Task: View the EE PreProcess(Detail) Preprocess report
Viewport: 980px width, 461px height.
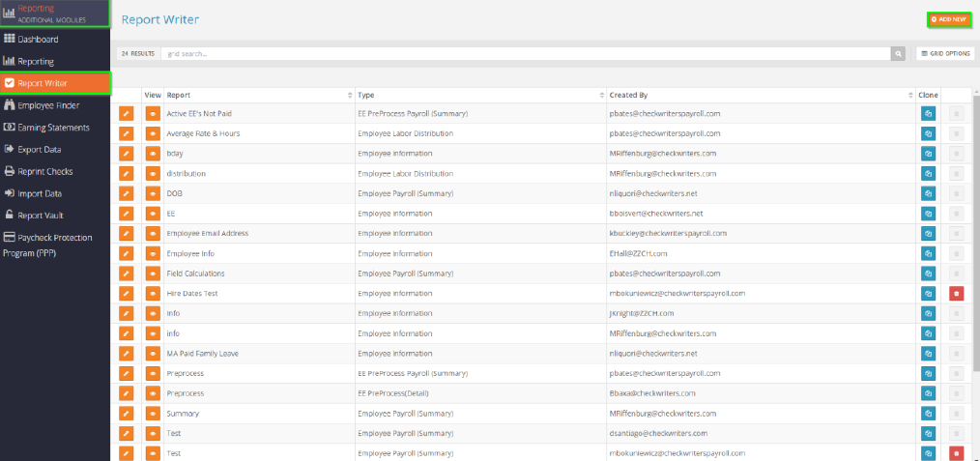Action: [153, 393]
